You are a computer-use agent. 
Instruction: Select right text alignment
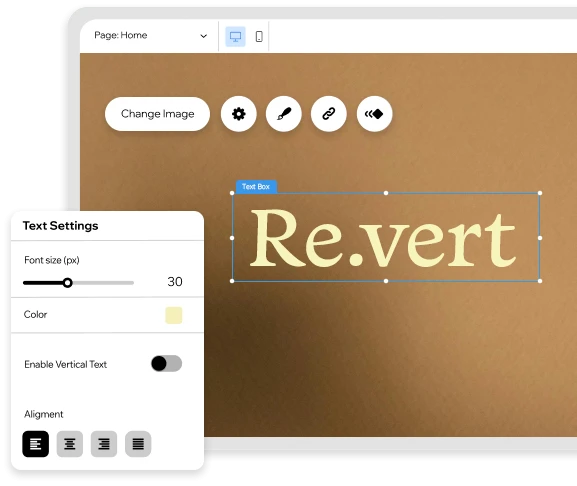104,444
